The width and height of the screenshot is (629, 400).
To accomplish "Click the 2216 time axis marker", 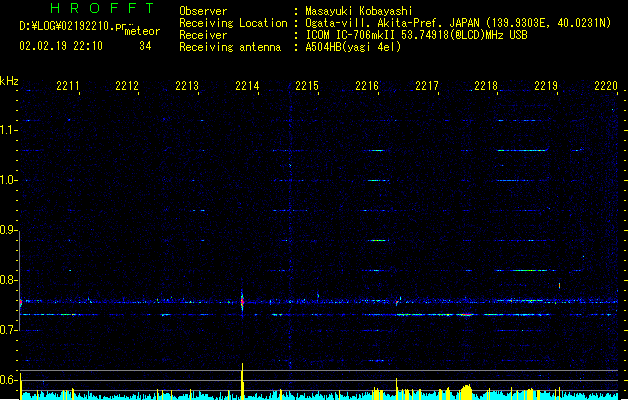I will (367, 86).
